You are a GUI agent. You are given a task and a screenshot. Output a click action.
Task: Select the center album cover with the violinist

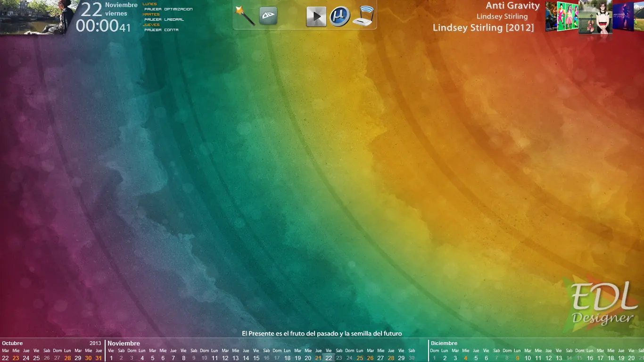pyautogui.click(x=596, y=17)
